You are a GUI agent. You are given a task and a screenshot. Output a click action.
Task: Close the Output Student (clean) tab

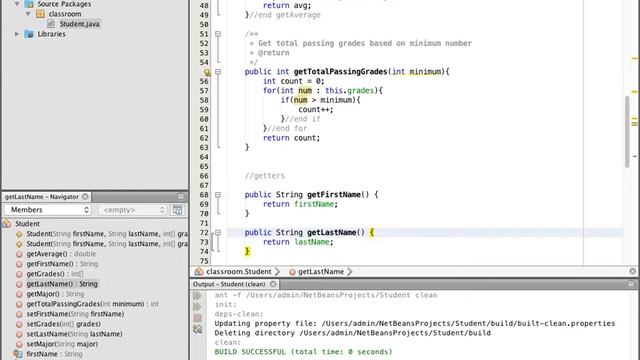(x=273, y=284)
